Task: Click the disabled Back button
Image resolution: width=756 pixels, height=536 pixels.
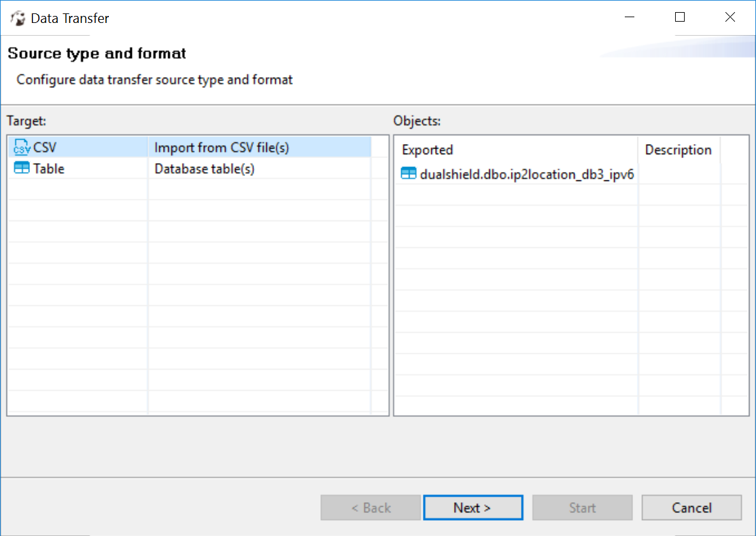Action: (x=370, y=507)
